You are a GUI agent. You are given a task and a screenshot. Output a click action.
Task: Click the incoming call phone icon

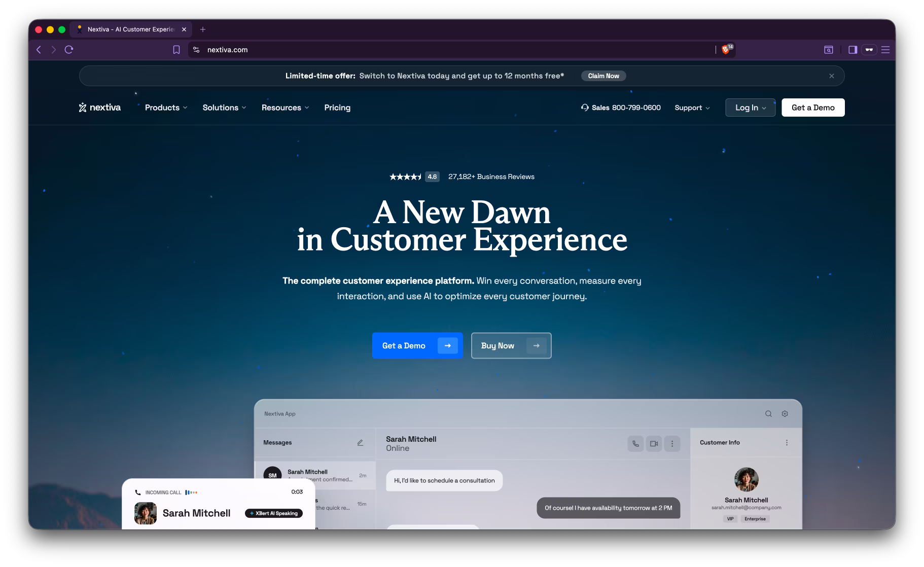(x=138, y=492)
